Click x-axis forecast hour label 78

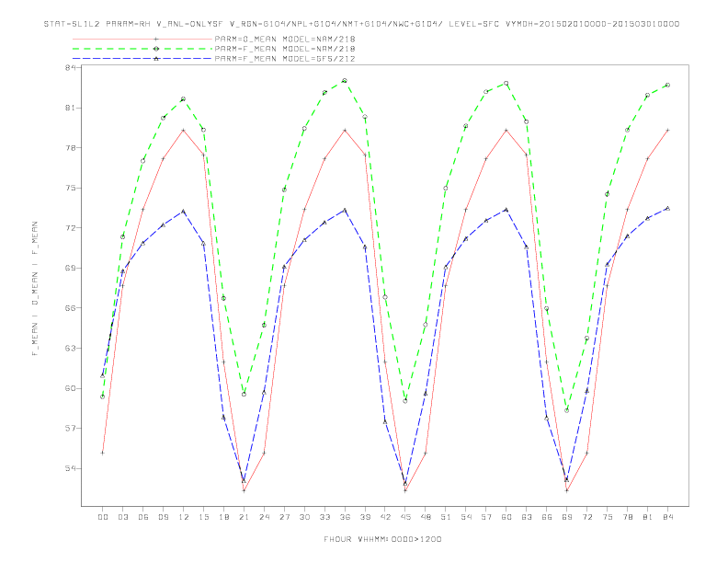tap(627, 517)
